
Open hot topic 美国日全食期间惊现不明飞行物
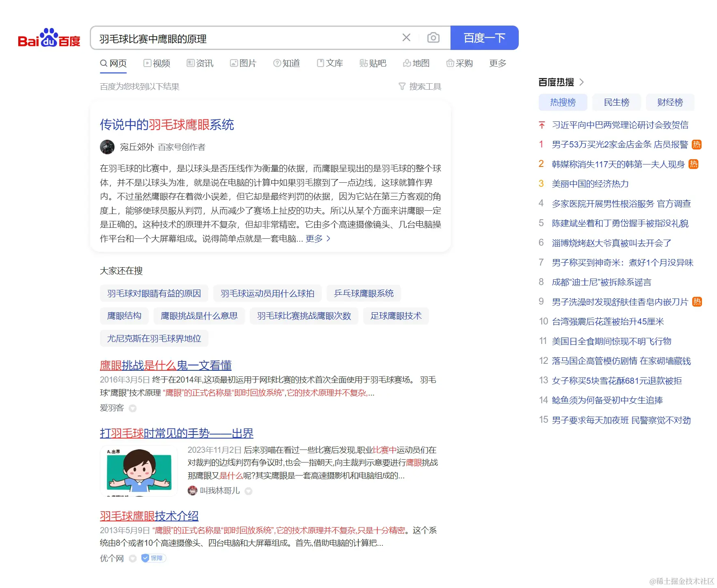[x=612, y=342]
